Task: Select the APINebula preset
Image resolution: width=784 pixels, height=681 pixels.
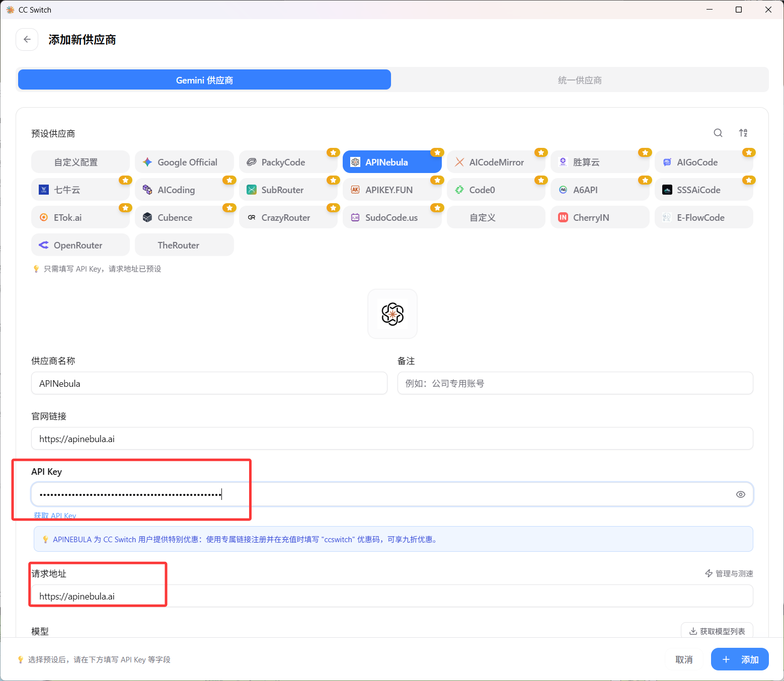Action: (392, 162)
